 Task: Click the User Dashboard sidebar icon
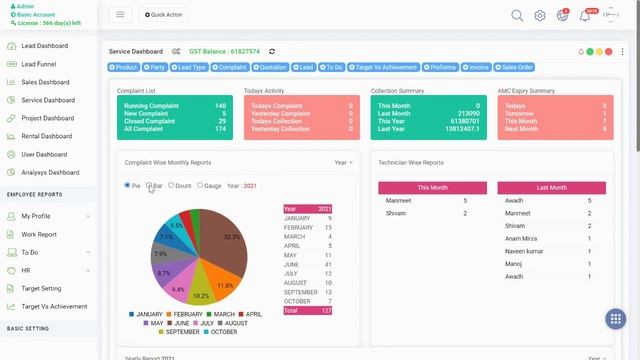[11, 154]
